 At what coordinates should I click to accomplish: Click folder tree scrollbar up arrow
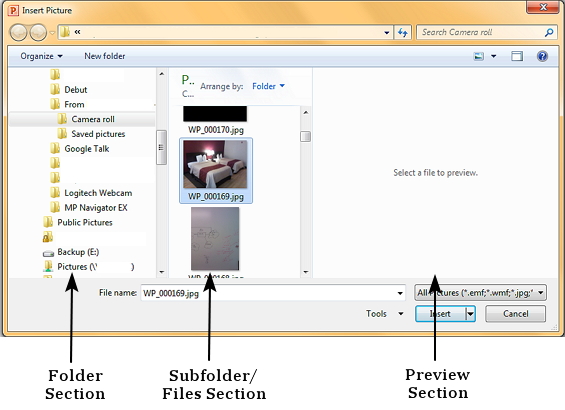(161, 74)
